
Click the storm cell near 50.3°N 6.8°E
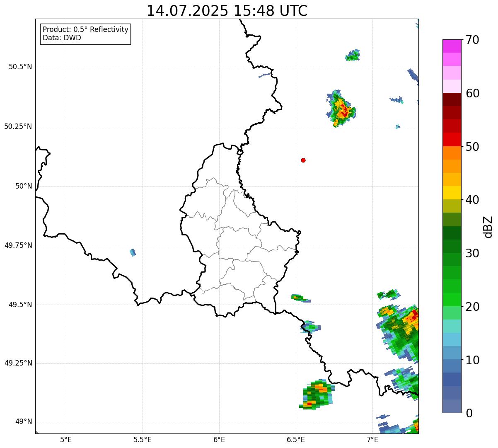[341, 109]
